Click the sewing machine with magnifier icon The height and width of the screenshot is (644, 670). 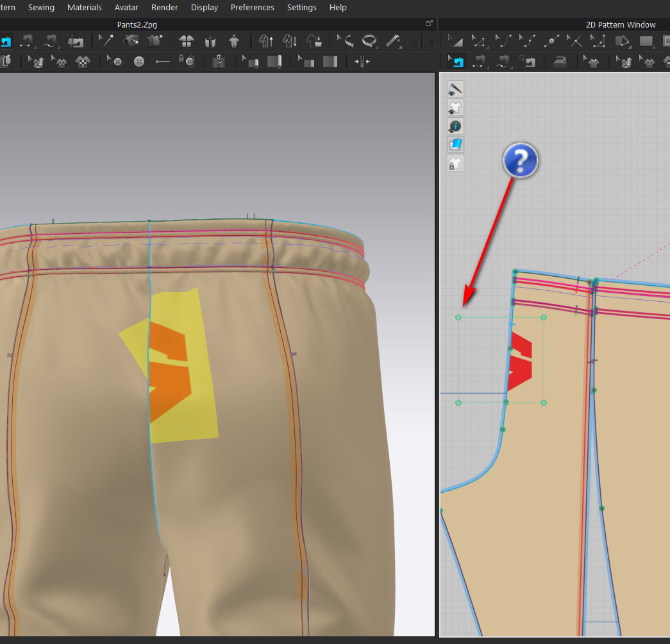(x=528, y=62)
